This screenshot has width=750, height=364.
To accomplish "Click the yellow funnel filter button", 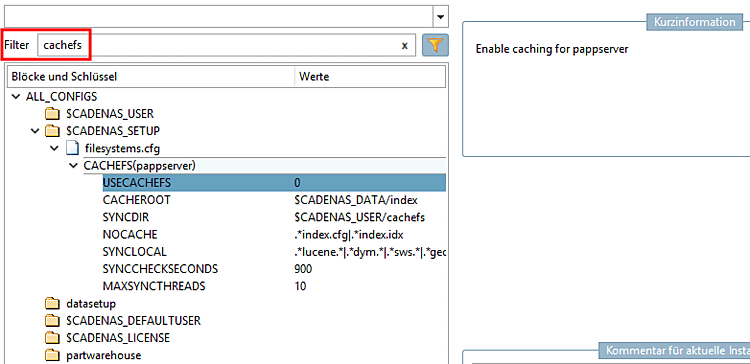I will 435,45.
